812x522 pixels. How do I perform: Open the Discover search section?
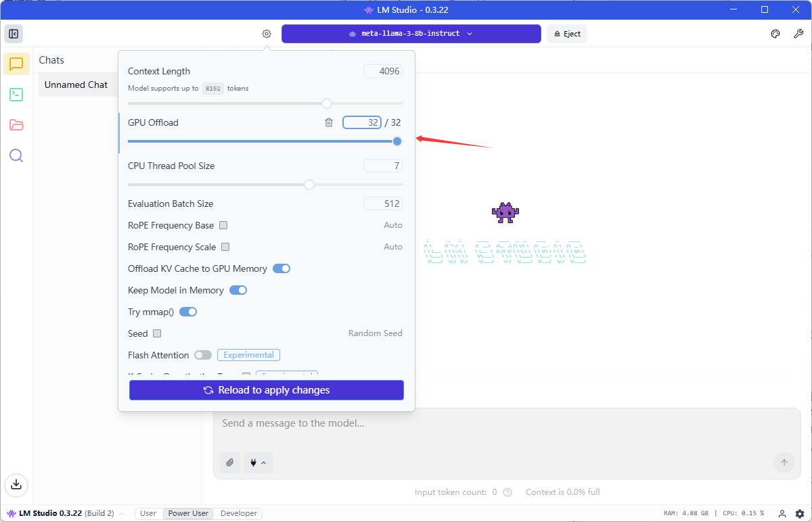click(16, 156)
